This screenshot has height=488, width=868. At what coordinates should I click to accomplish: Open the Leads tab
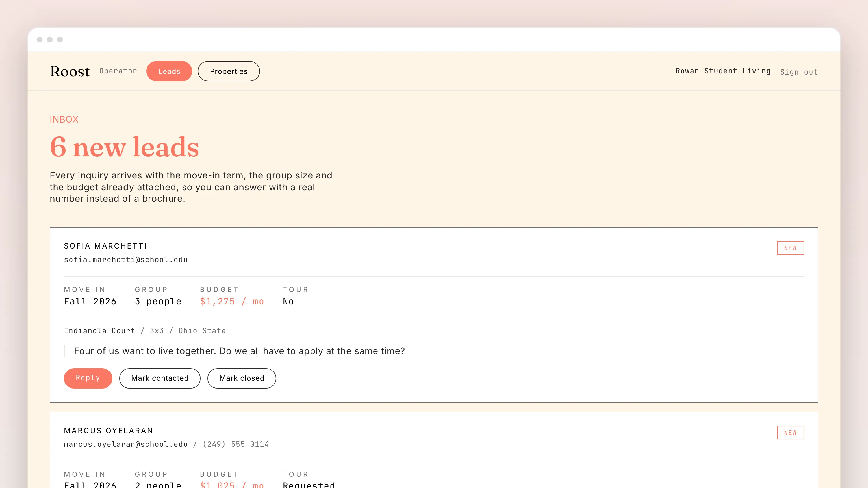(x=169, y=71)
